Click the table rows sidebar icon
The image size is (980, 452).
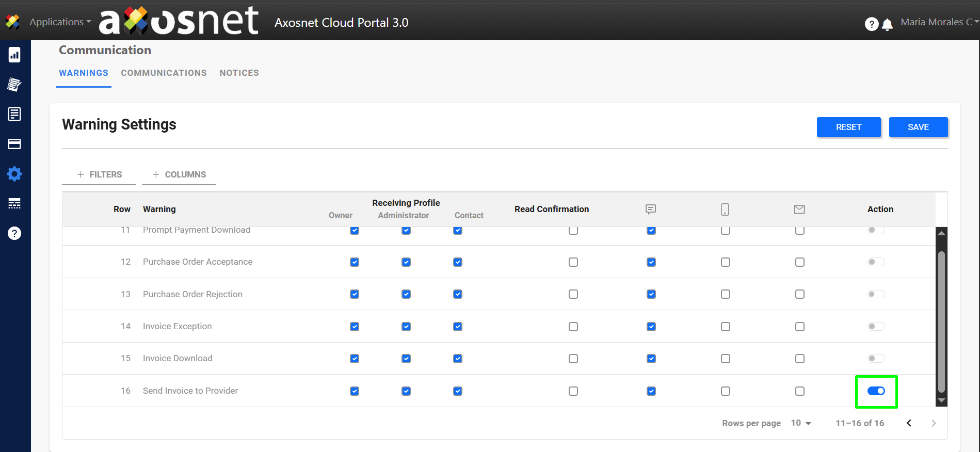point(14,203)
